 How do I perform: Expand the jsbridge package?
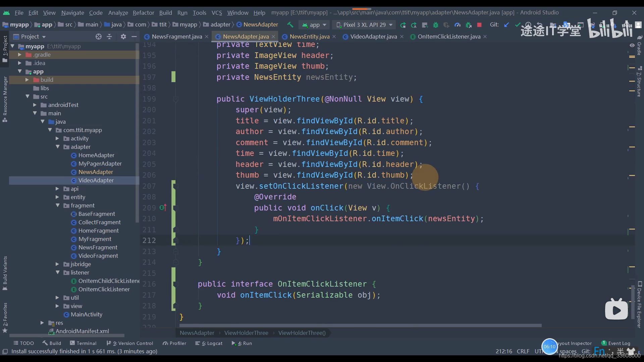[x=57, y=264]
